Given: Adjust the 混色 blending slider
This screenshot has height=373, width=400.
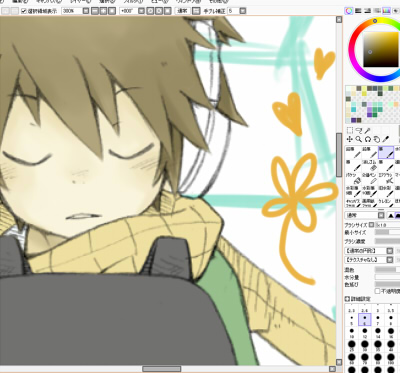Looking at the screenshot, I should (x=387, y=269).
